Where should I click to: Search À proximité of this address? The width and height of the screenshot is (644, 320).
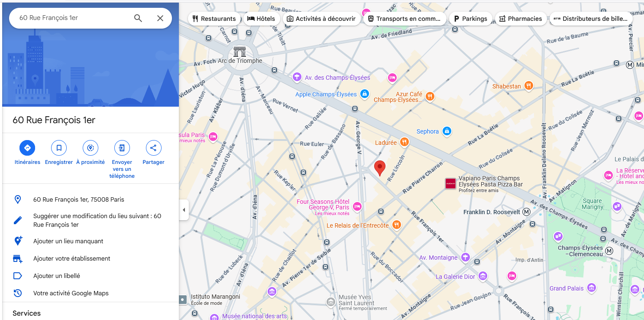point(91,153)
